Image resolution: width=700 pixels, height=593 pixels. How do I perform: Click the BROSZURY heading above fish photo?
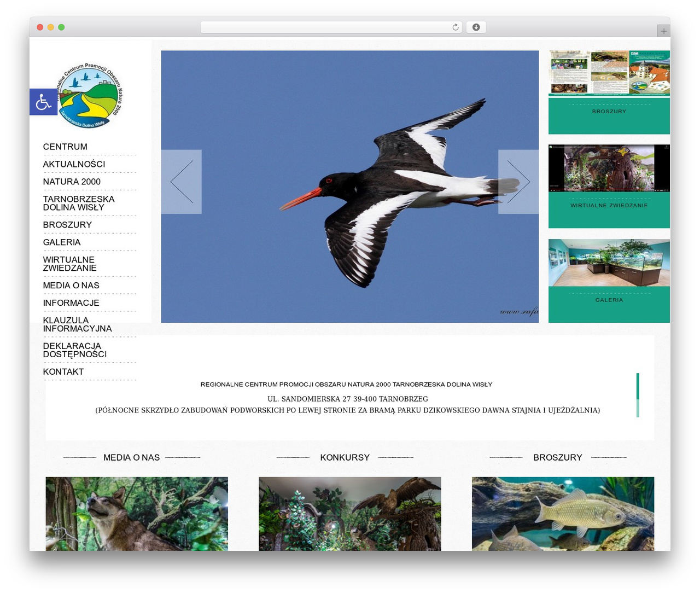click(557, 457)
